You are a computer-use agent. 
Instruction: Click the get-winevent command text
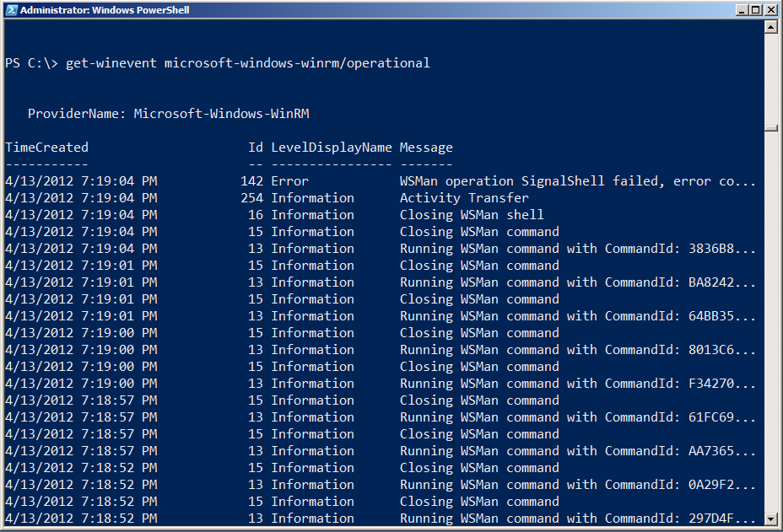(x=247, y=63)
